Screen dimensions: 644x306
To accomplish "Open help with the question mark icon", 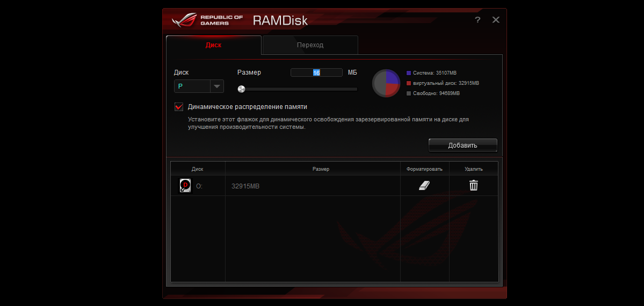I will click(x=477, y=20).
